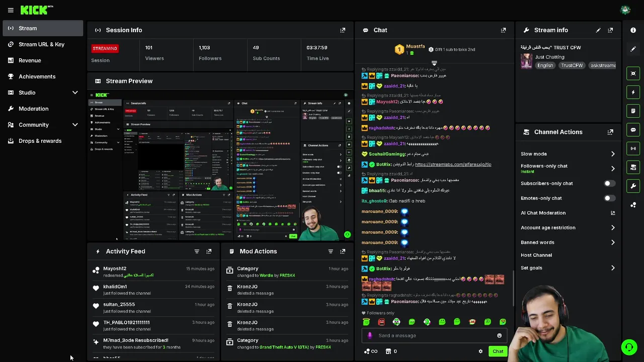Click the info icon in the right rail

(x=633, y=30)
